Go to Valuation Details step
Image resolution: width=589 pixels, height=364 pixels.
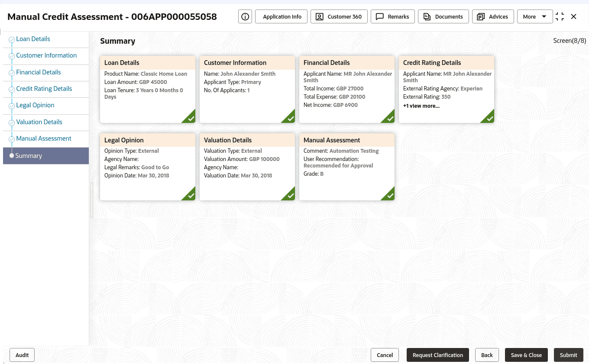39,122
